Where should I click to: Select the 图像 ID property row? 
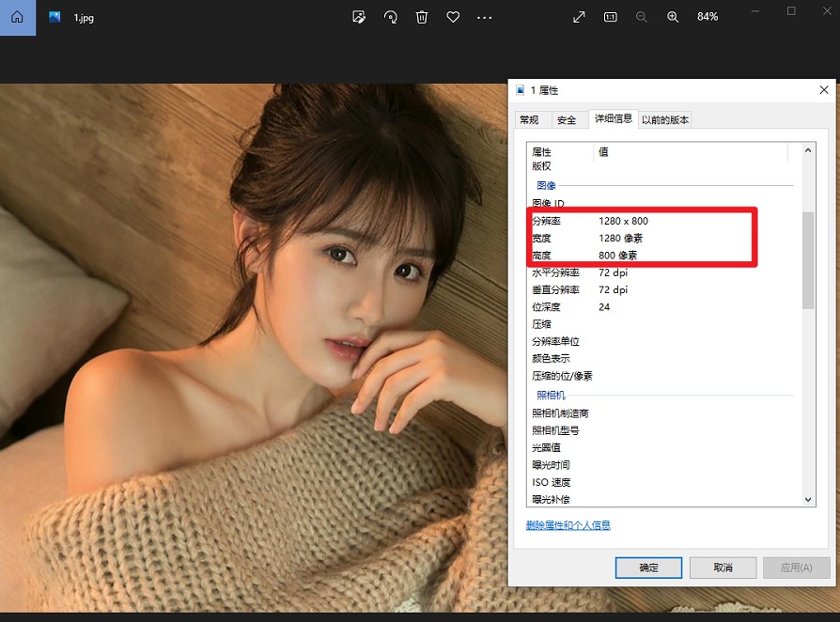click(x=662, y=204)
